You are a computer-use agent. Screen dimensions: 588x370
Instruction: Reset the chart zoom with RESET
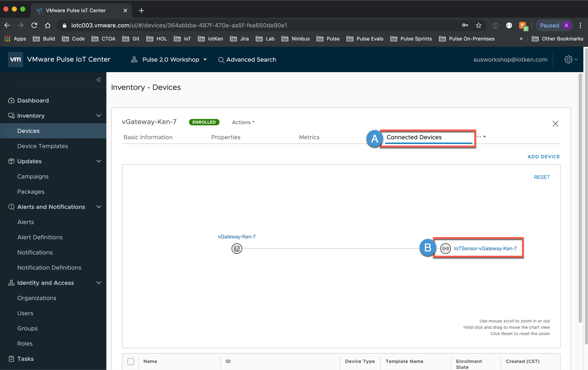pos(542,177)
